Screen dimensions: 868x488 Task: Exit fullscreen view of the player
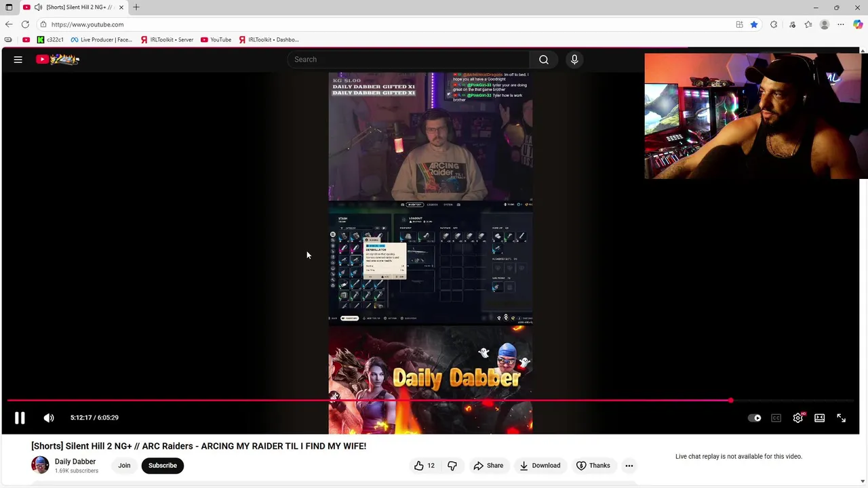(x=842, y=418)
